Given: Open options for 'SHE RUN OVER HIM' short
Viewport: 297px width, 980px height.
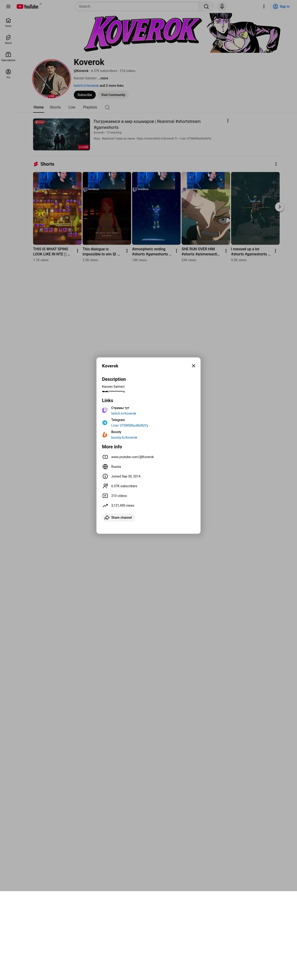Looking at the screenshot, I should pos(226,251).
